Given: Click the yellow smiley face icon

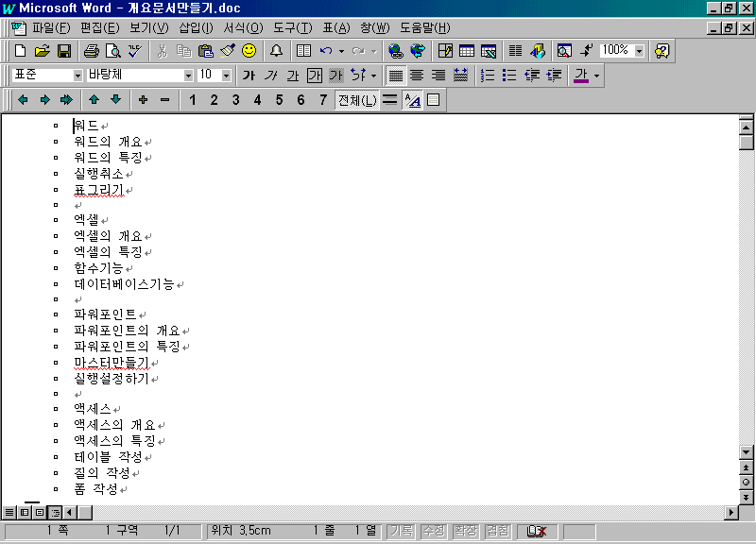Looking at the screenshot, I should click(249, 51).
